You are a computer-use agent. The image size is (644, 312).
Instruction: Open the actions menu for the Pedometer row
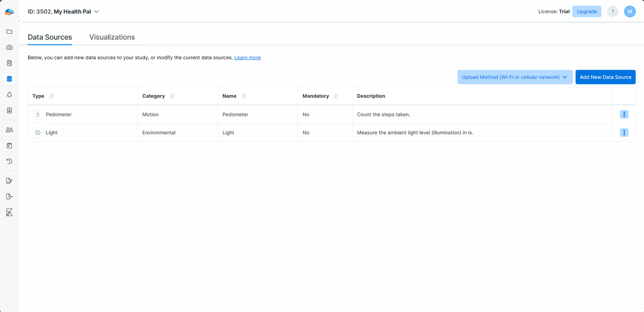624,114
